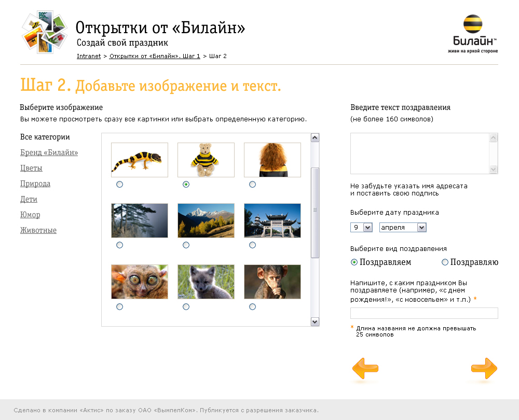Choose the «Поздравляю» radio option
This screenshot has width=519, height=420.
[445, 262]
